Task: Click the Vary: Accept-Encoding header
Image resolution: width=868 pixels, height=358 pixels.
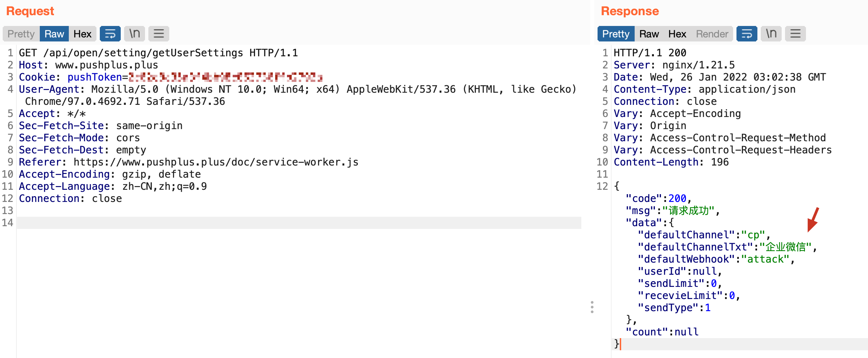Action: tap(677, 114)
